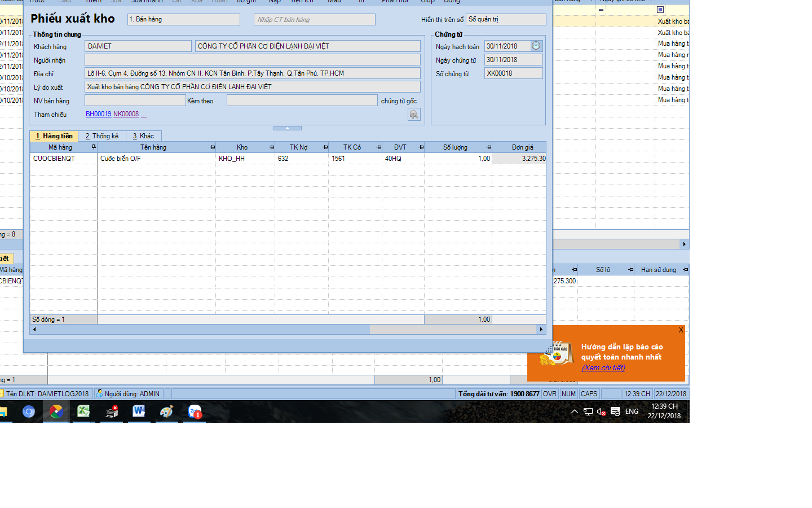Click the ENG language indicator
This screenshot has width=812, height=508.
tap(632, 411)
